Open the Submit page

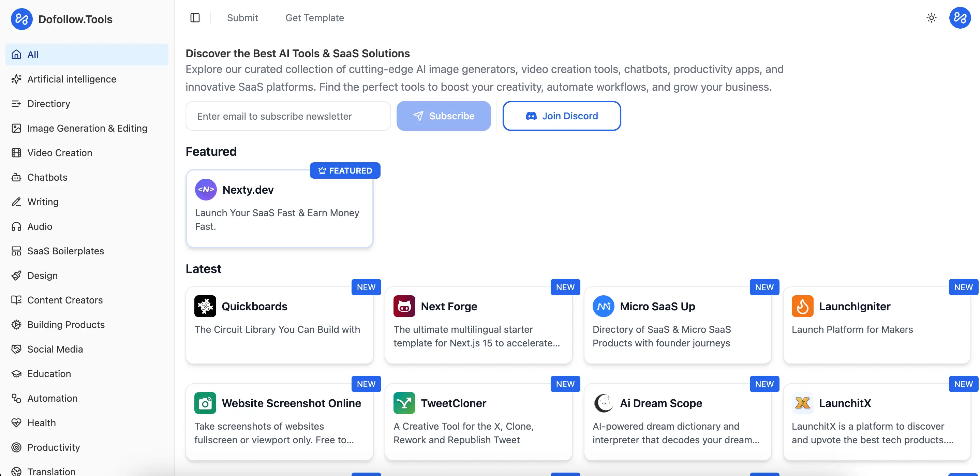[x=242, y=17]
